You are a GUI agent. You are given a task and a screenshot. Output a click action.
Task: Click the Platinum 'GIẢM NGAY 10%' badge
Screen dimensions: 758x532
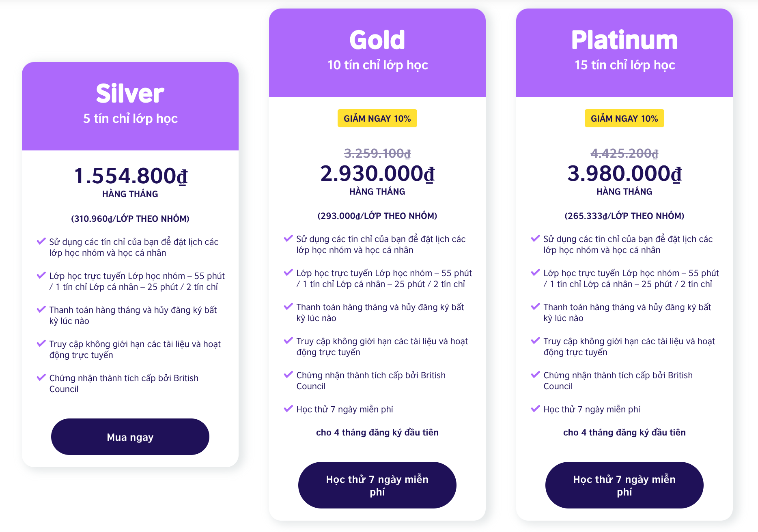(624, 118)
